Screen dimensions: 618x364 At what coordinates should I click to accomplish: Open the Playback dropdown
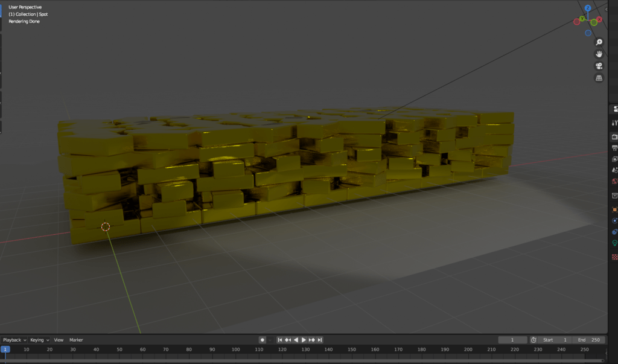pos(13,339)
